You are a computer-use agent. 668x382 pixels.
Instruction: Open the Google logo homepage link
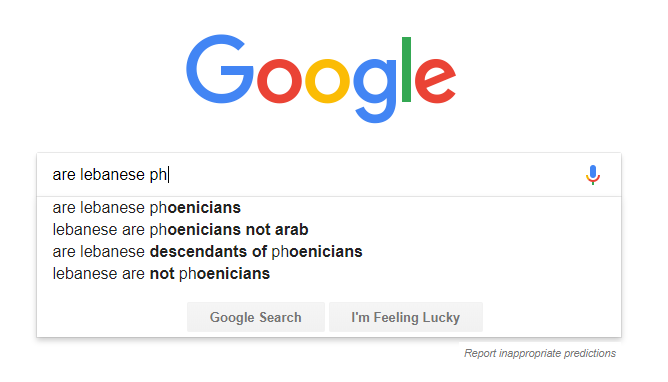[321, 79]
